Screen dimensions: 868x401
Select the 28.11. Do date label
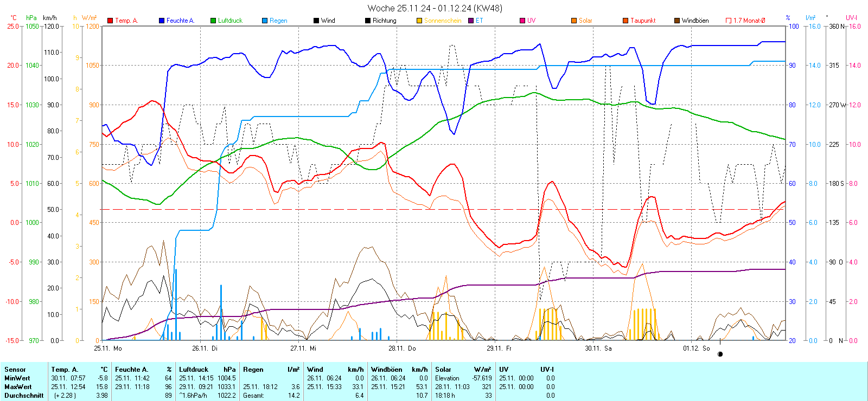click(402, 348)
